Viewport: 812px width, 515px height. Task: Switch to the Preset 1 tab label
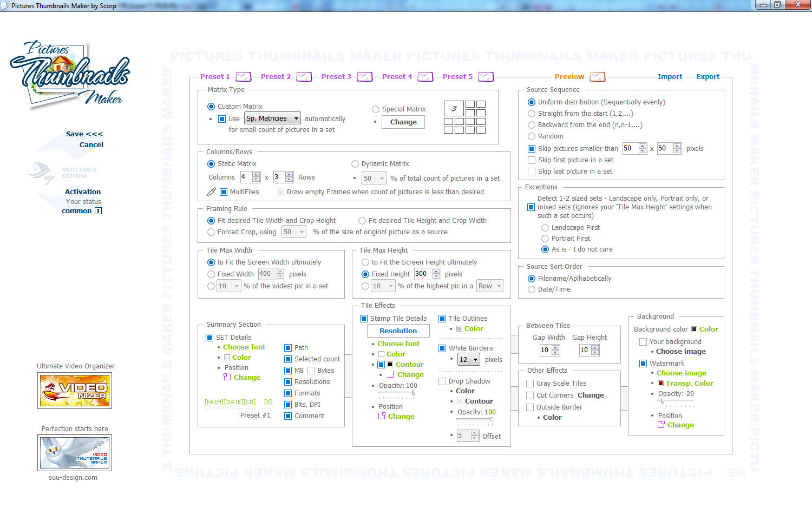click(x=215, y=77)
